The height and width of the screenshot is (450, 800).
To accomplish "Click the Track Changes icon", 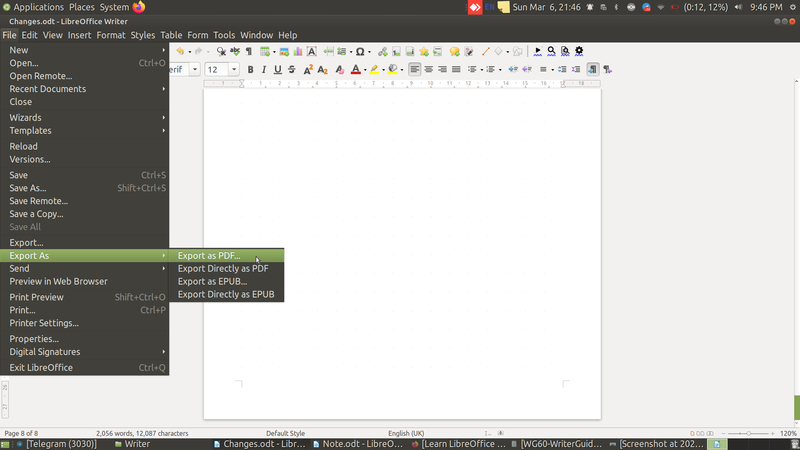I will pyautogui.click(x=469, y=51).
